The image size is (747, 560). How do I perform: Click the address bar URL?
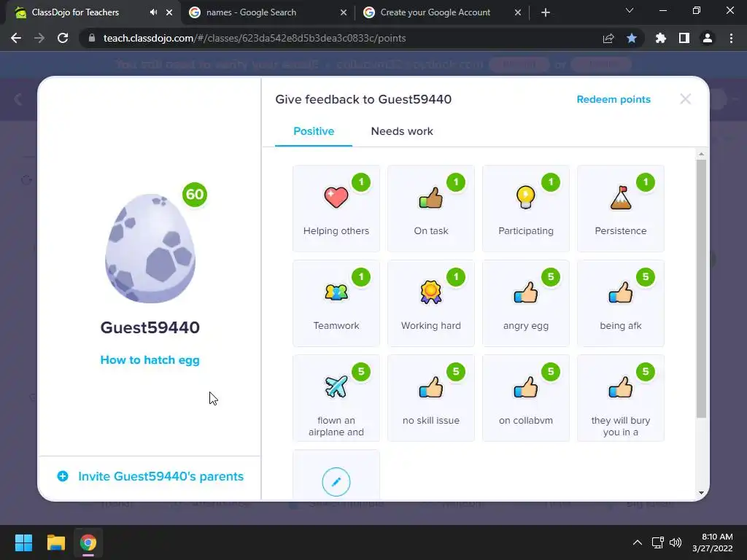pos(255,38)
